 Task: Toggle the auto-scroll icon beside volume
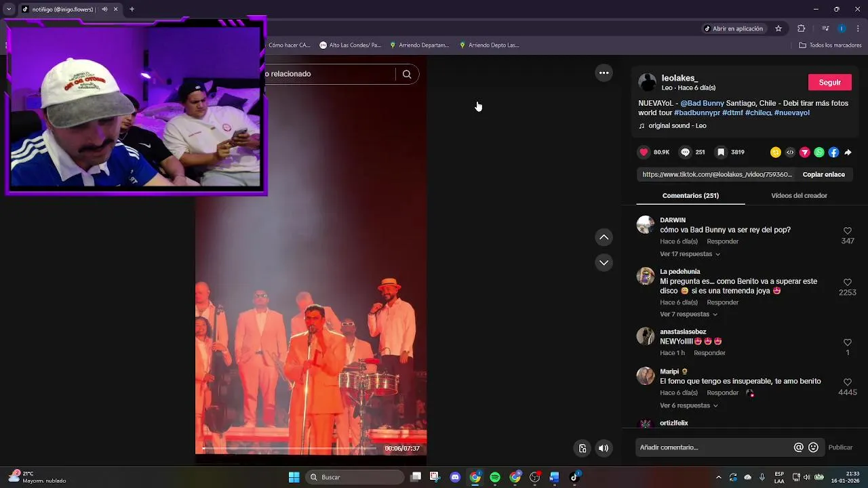582,448
